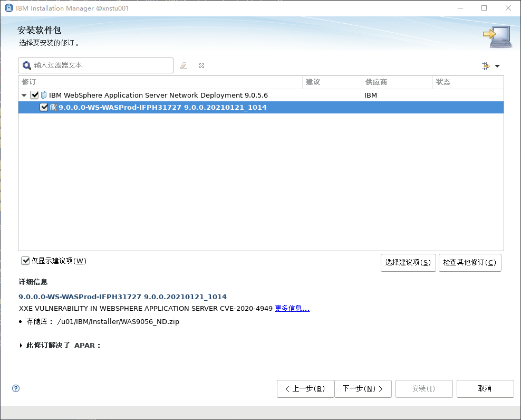The image size is (521, 420).
Task: Close the Installation Manager window
Action: tap(508, 8)
